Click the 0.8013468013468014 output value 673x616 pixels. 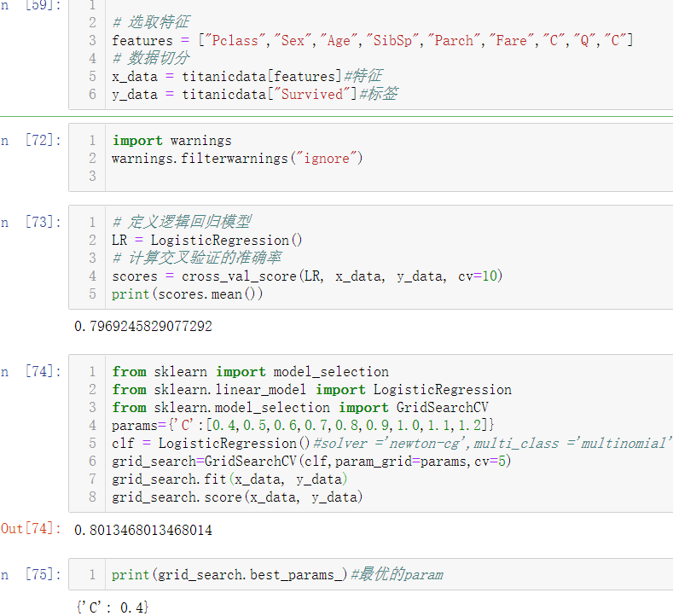[x=143, y=530]
